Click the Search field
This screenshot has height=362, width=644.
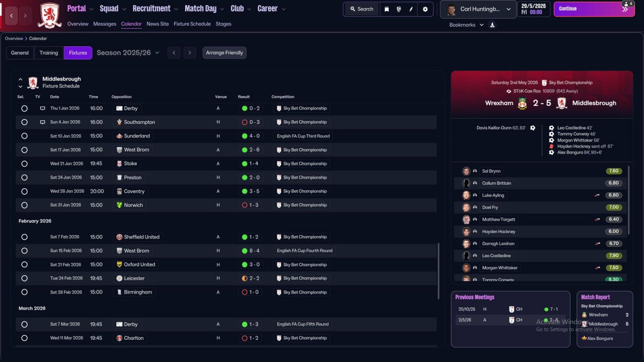coord(362,9)
